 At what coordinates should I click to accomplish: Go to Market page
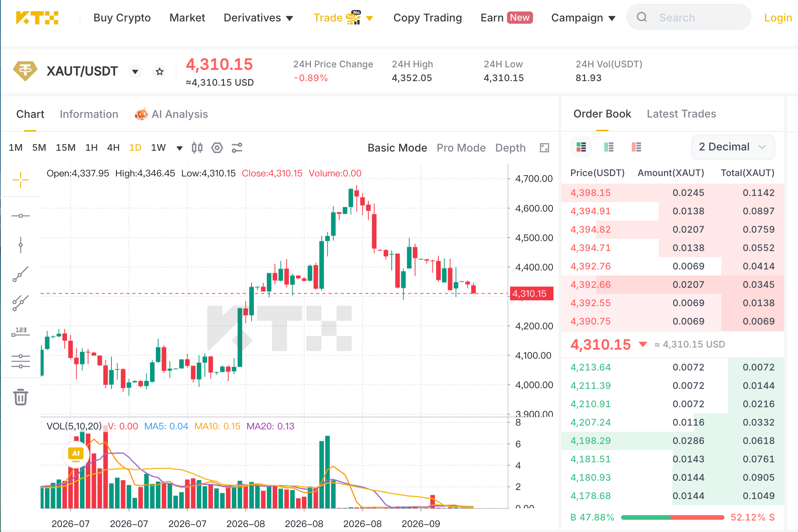click(187, 18)
